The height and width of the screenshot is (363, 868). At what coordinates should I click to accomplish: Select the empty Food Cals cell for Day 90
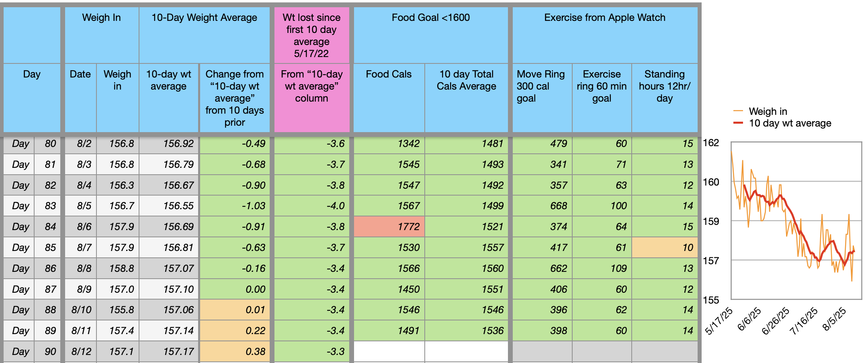[389, 351]
